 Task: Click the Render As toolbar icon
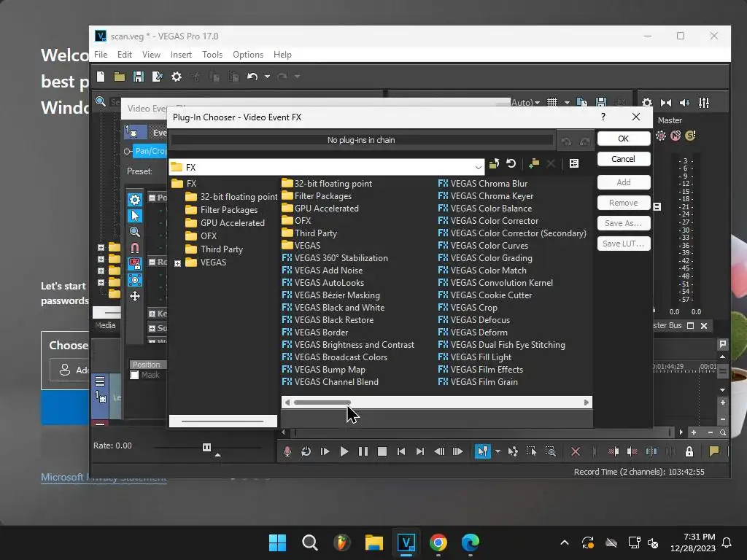[158, 77]
